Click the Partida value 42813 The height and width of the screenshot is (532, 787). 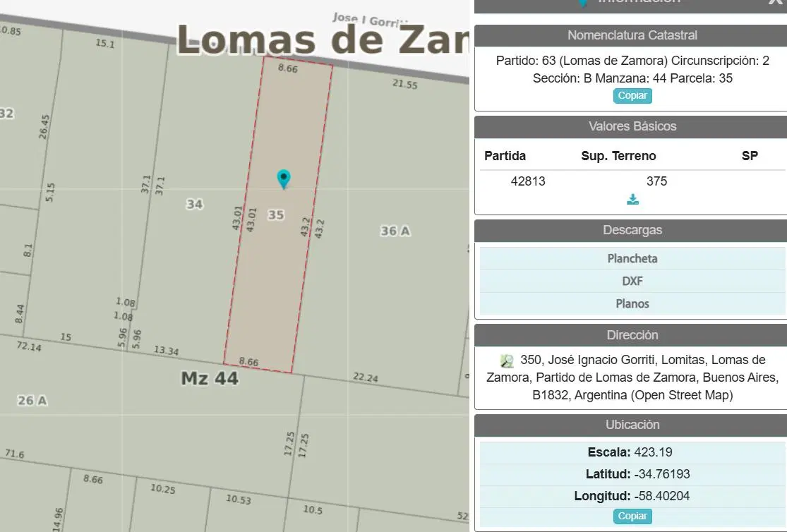pos(528,181)
